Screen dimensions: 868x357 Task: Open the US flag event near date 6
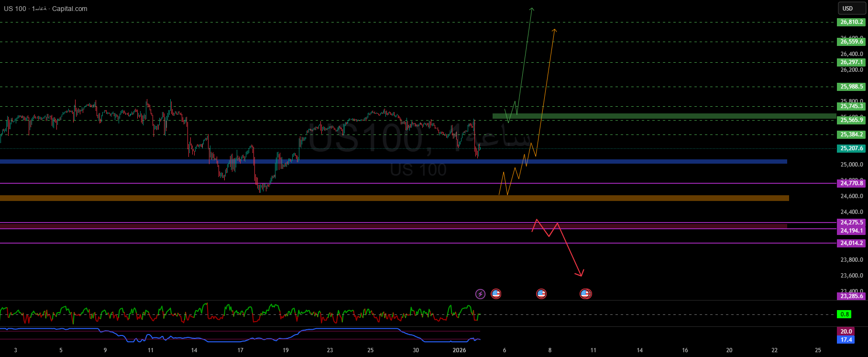pos(496,294)
